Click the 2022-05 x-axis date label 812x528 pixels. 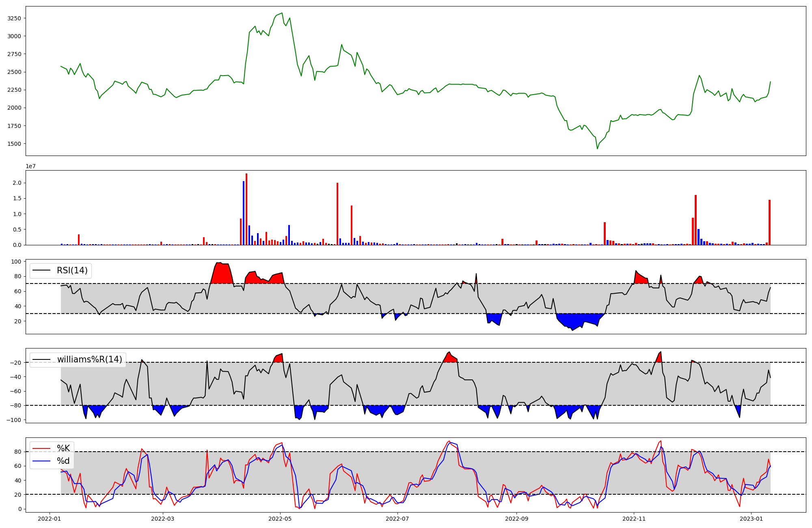[280, 518]
